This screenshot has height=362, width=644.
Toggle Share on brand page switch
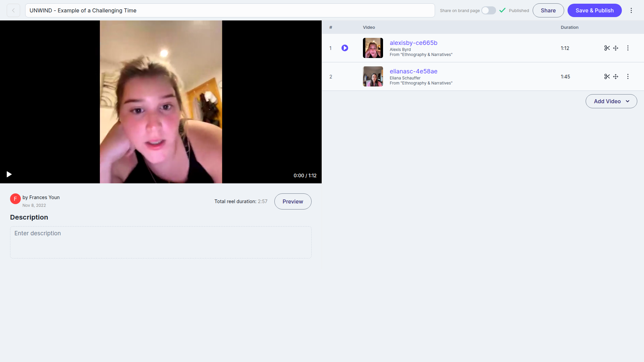click(x=488, y=10)
